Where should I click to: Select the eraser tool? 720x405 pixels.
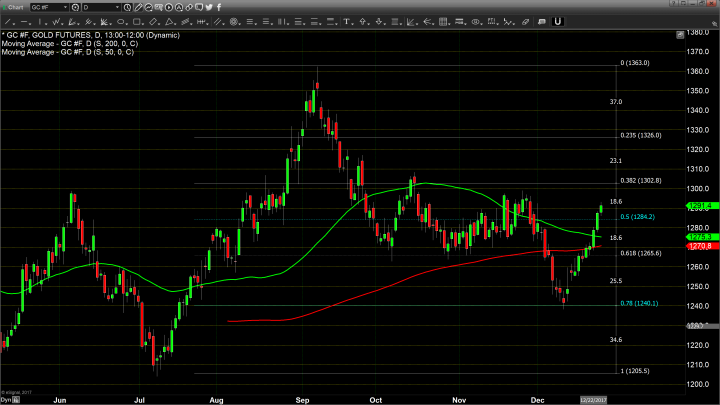coord(525,22)
